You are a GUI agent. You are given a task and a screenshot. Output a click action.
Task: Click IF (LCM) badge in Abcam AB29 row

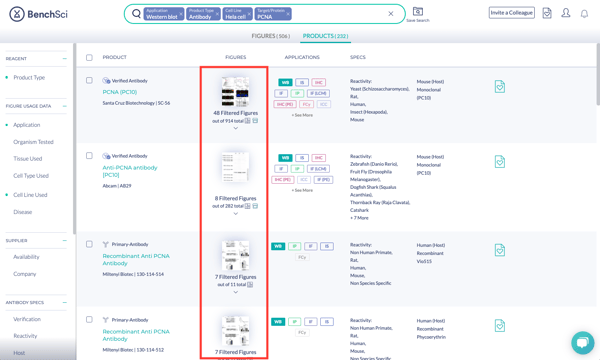click(318, 169)
